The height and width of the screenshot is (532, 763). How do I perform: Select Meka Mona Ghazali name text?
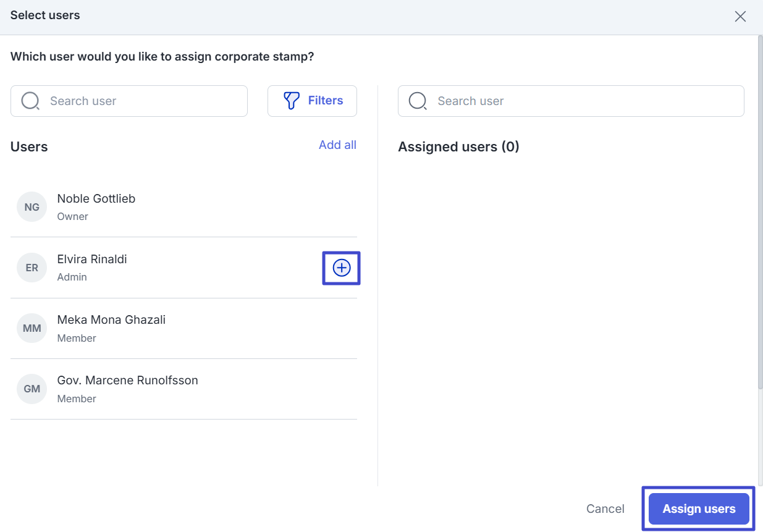(x=111, y=319)
